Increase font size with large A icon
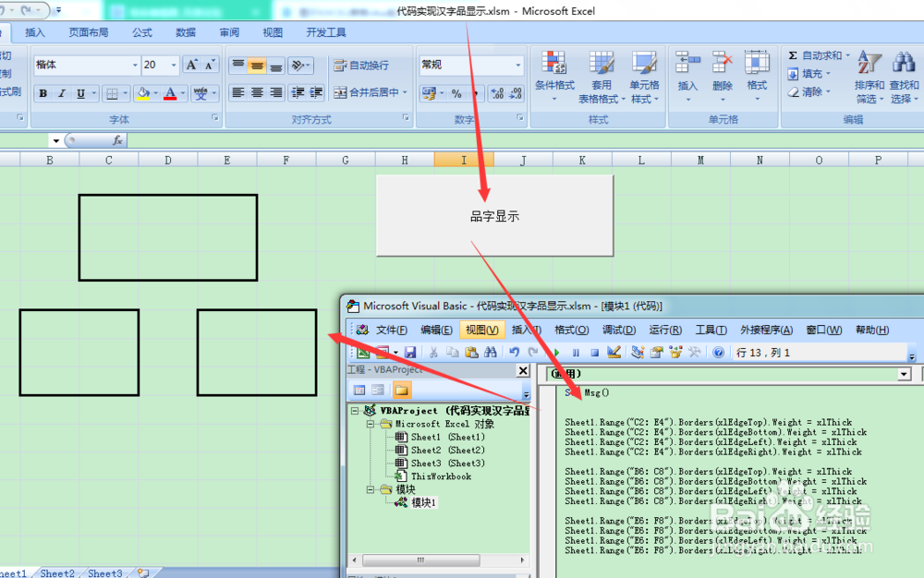924x578 pixels. point(191,65)
